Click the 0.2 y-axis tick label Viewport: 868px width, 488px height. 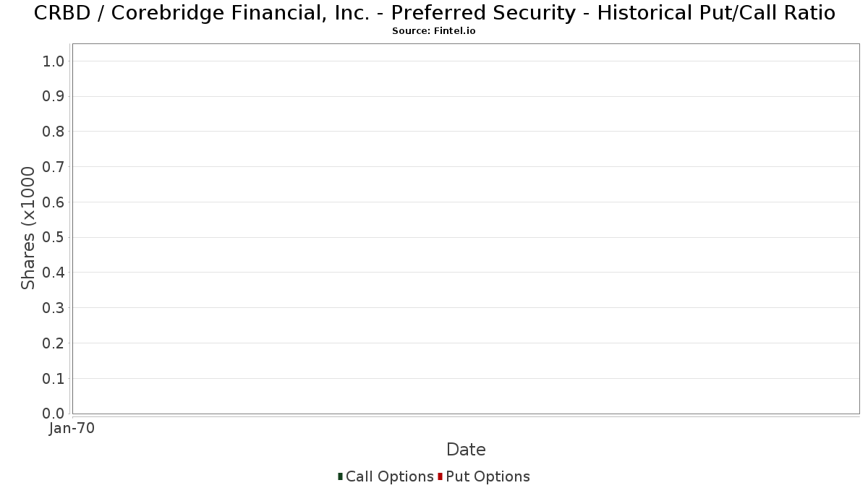54,343
